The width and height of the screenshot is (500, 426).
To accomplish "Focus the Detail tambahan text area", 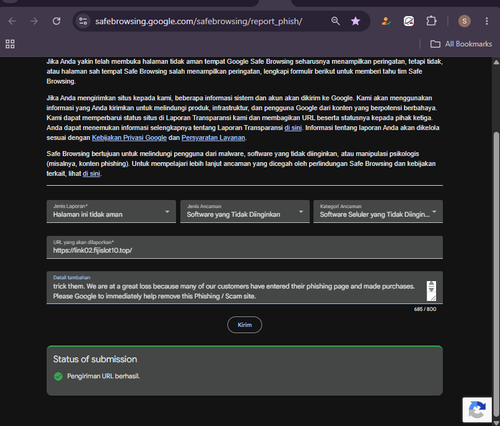I will 245,288.
